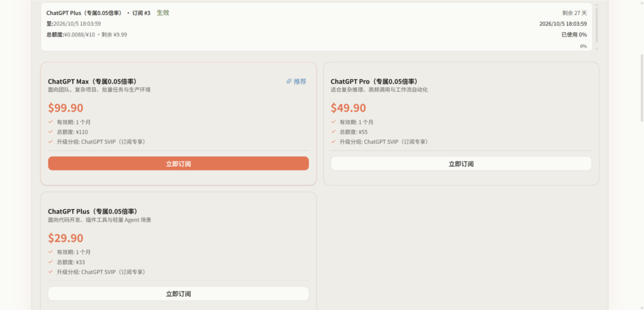Click the $29.90 price
Image resolution: width=644 pixels, height=310 pixels.
(x=66, y=238)
